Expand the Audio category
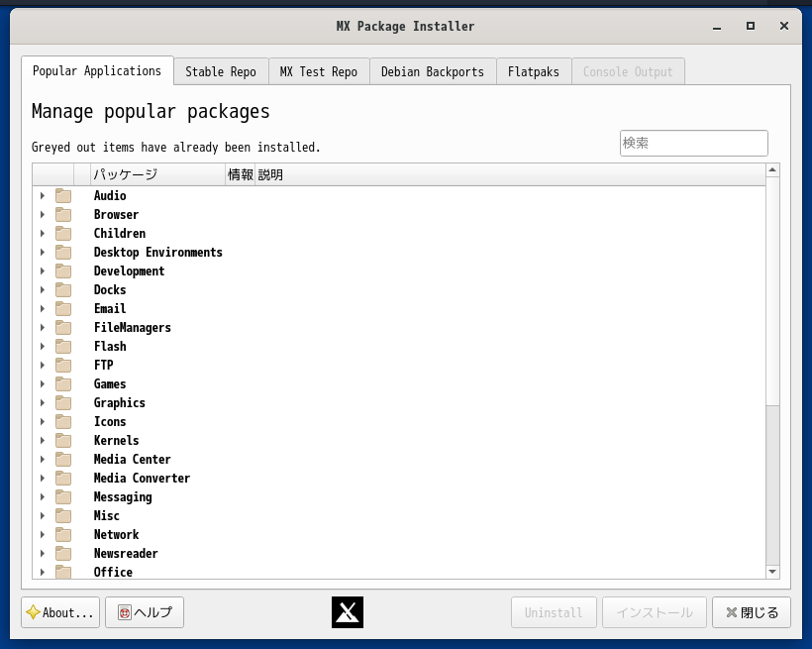812x649 pixels. pos(43,196)
